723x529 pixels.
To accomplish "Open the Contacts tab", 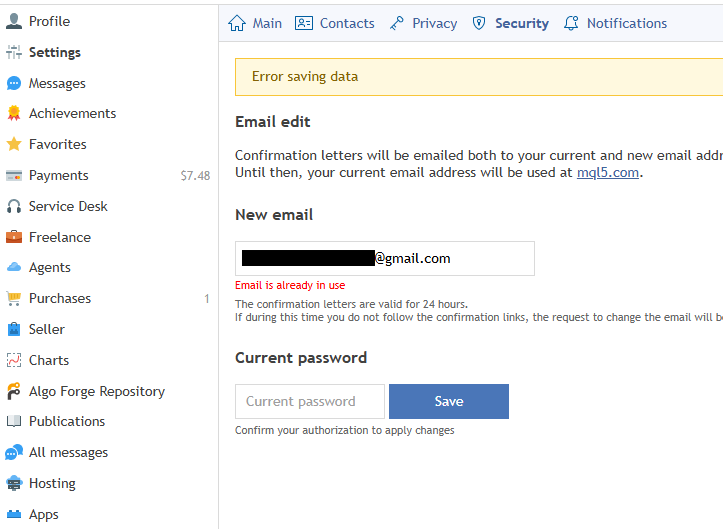I will point(335,23).
